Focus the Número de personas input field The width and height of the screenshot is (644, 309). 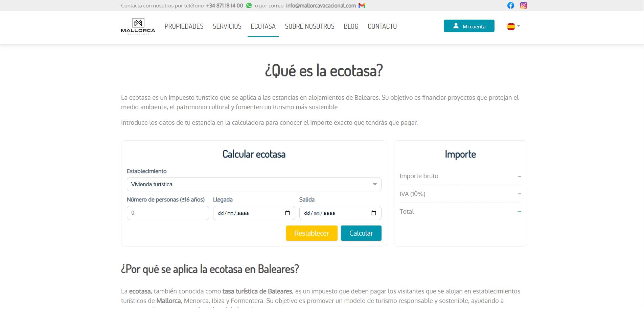[x=168, y=213]
